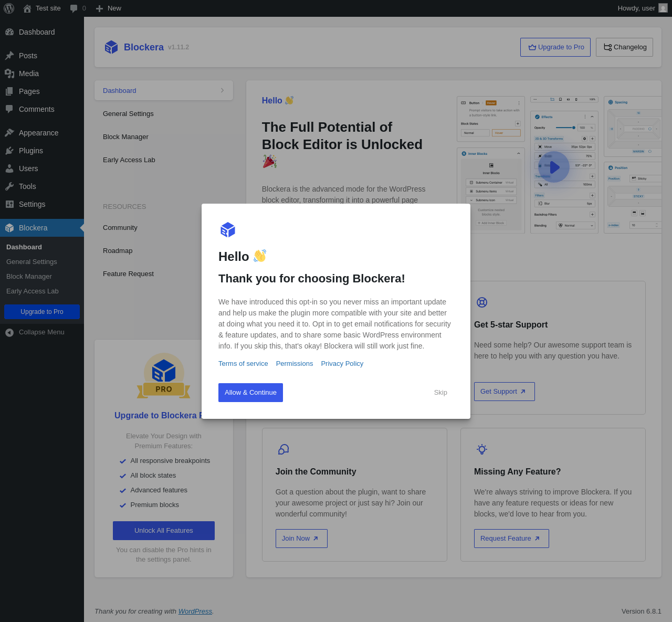This screenshot has height=622, width=672.
Task: Select Blockera in admin sidebar
Action: tap(42, 228)
